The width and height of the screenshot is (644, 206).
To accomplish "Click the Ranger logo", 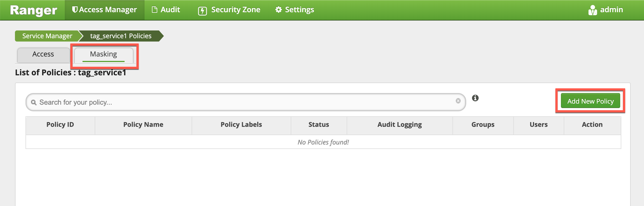I will [34, 10].
